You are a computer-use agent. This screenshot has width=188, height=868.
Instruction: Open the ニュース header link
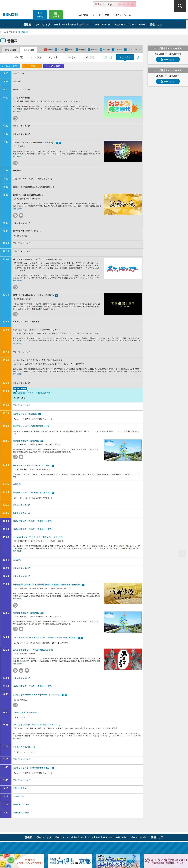pyautogui.click(x=96, y=15)
